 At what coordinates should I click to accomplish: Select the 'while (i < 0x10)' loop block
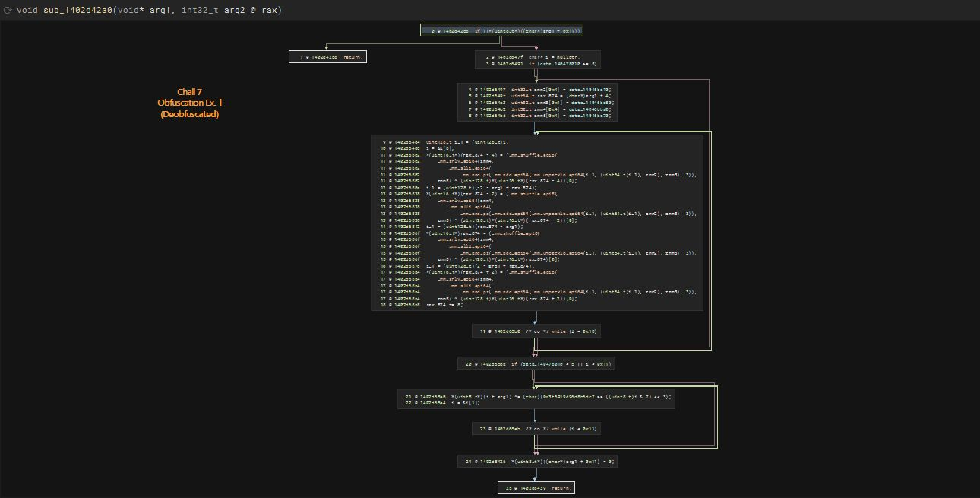pyautogui.click(x=535, y=331)
